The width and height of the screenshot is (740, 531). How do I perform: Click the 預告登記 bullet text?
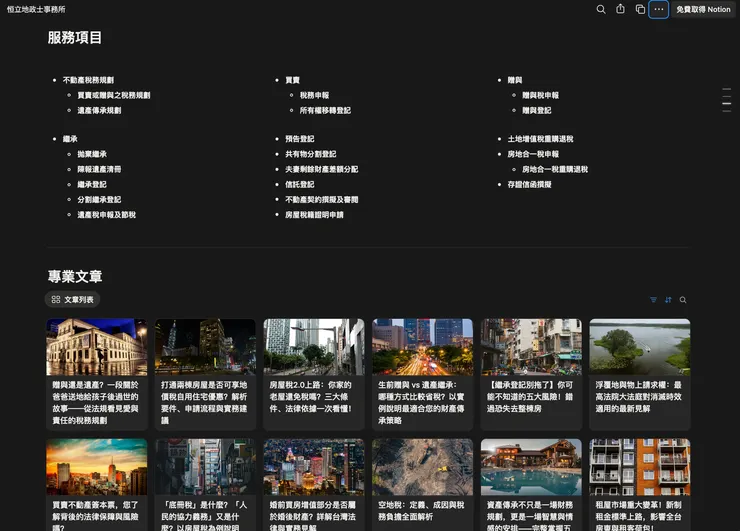coord(300,139)
